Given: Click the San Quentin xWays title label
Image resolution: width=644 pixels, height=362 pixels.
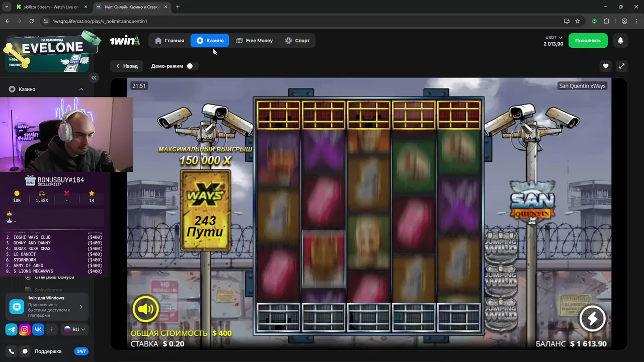Looking at the screenshot, I should (582, 86).
